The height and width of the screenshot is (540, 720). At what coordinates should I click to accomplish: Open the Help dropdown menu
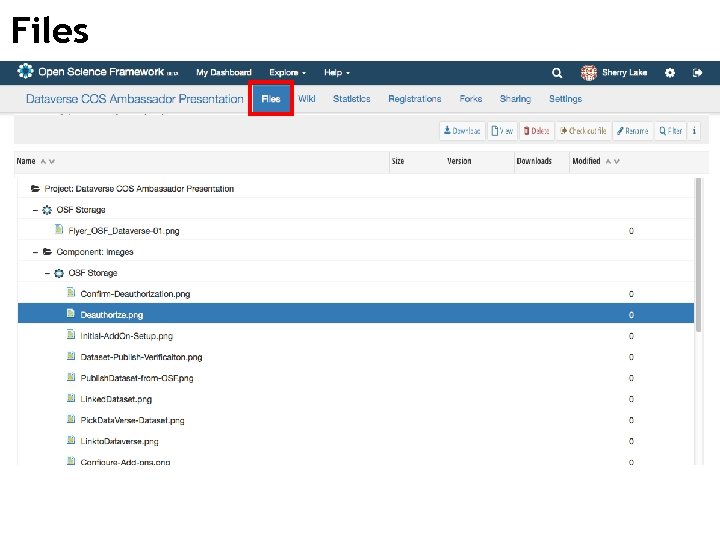click(337, 73)
